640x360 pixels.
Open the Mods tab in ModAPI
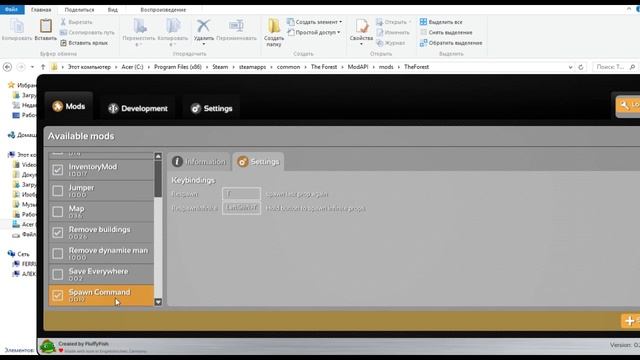pos(69,106)
